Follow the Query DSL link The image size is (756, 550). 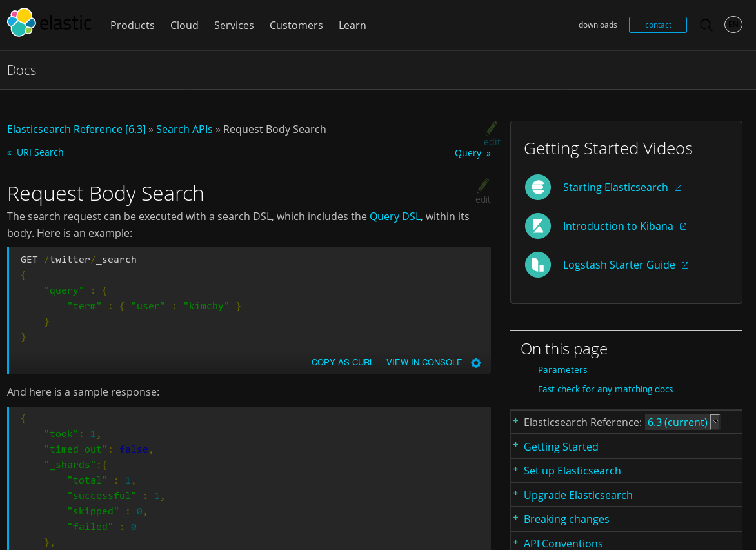(395, 216)
